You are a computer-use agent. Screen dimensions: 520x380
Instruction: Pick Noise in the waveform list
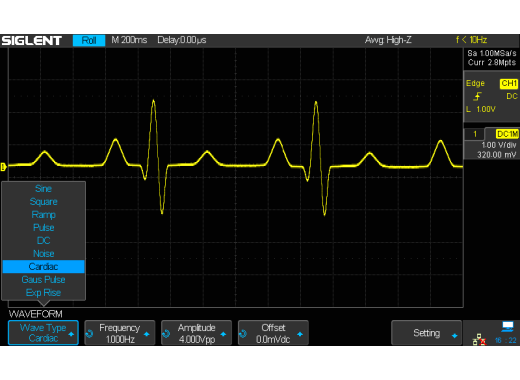tap(43, 254)
